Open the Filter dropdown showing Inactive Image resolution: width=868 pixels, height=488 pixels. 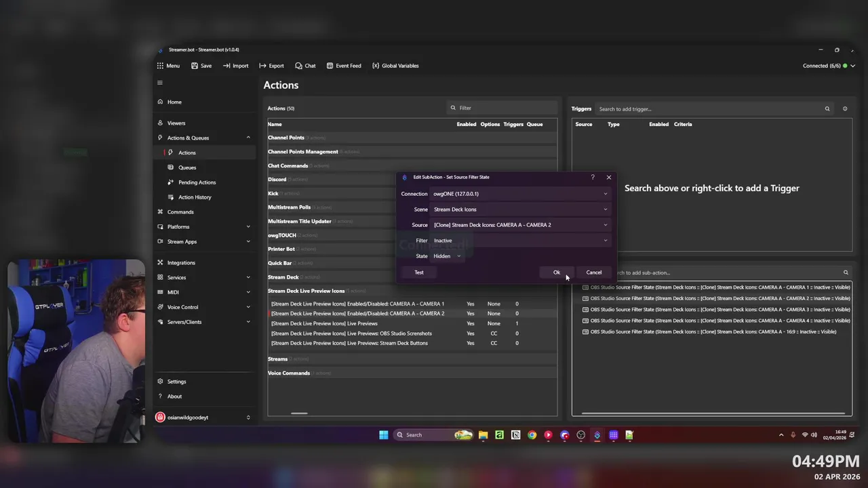pyautogui.click(x=520, y=241)
